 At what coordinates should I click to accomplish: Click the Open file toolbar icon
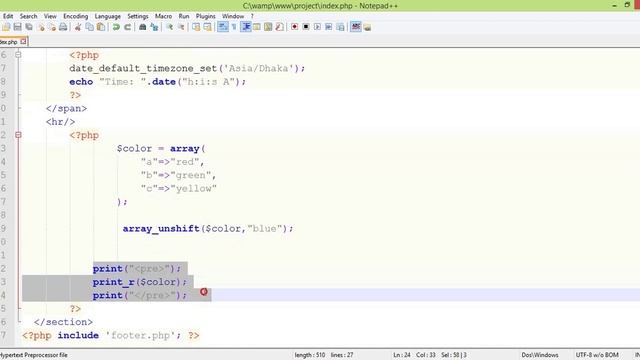[6, 27]
